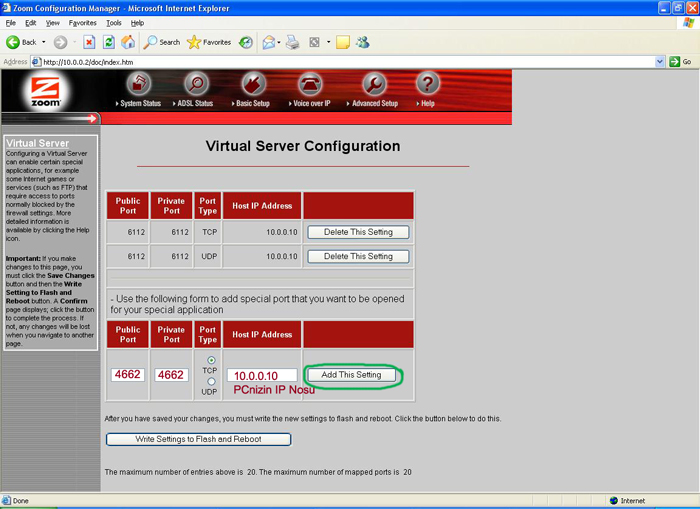
Task: Stop page loading with the red X icon
Action: (x=89, y=42)
